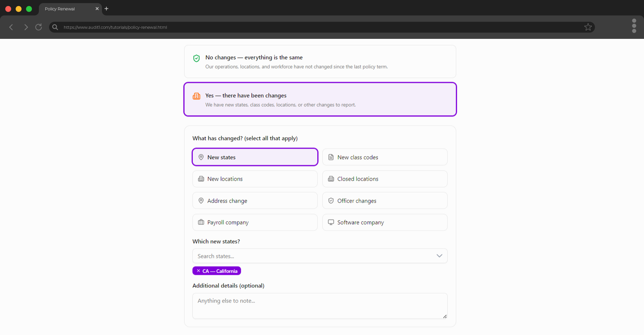Toggle the New states option
The height and width of the screenshot is (335, 644).
tap(255, 157)
